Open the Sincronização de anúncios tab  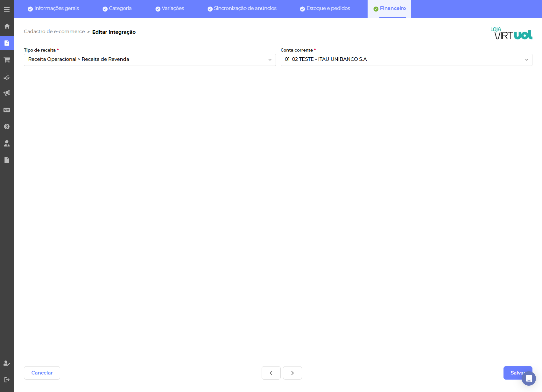pos(242,9)
